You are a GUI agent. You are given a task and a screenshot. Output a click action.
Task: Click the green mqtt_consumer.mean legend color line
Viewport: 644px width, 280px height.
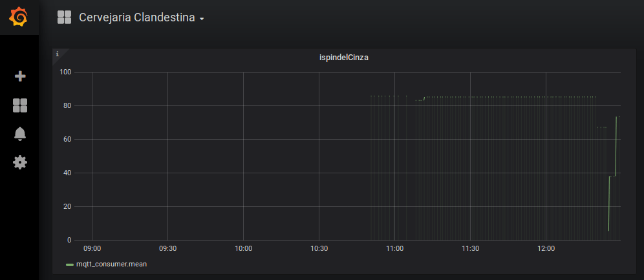click(69, 264)
